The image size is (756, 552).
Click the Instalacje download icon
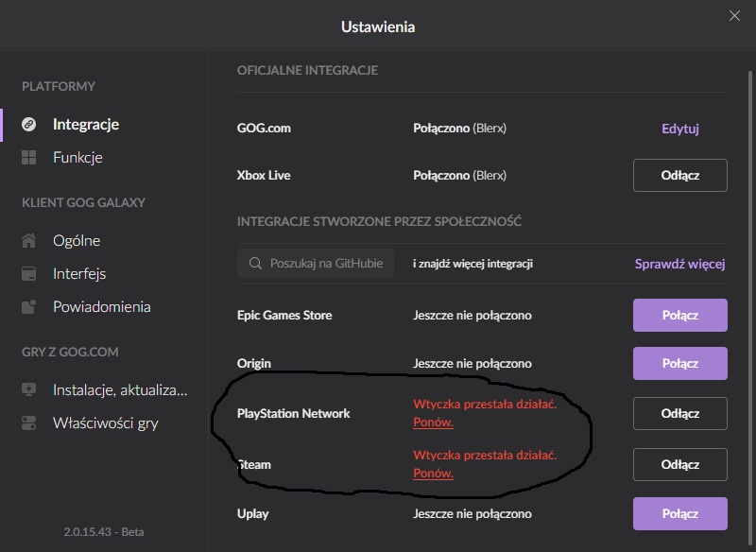coord(29,390)
